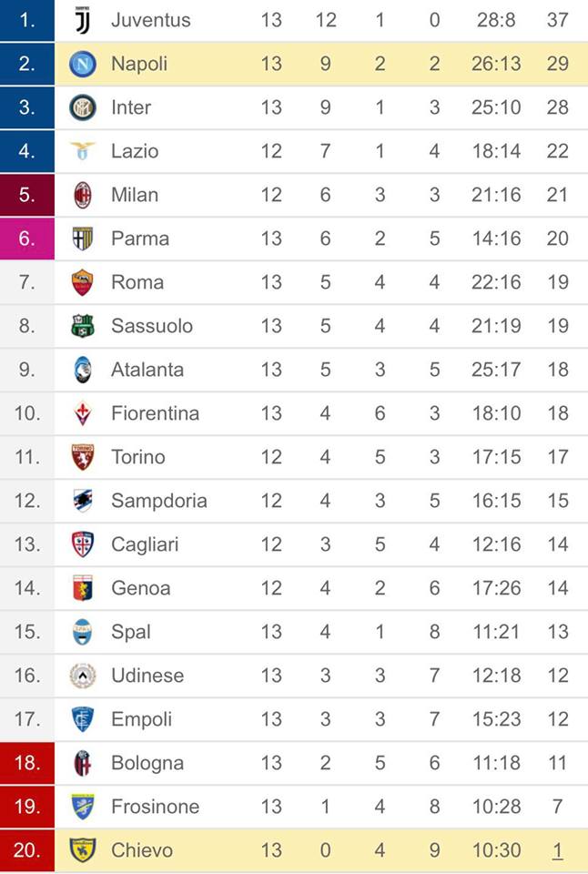Click the Sampdoria team name

159,501
